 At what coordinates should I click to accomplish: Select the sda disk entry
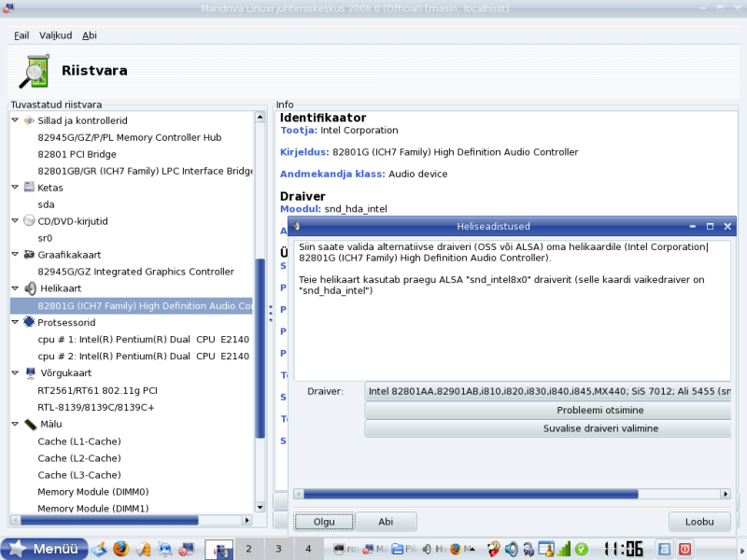pyautogui.click(x=46, y=204)
